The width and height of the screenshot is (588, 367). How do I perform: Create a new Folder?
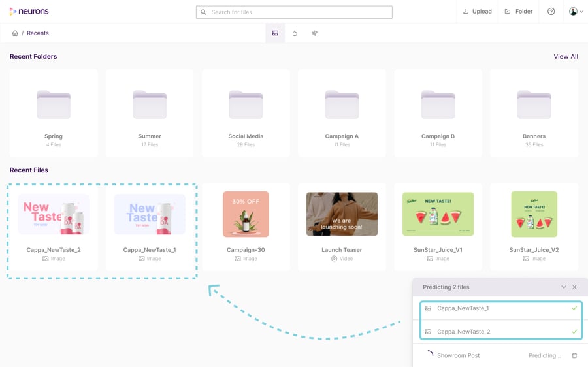point(519,12)
